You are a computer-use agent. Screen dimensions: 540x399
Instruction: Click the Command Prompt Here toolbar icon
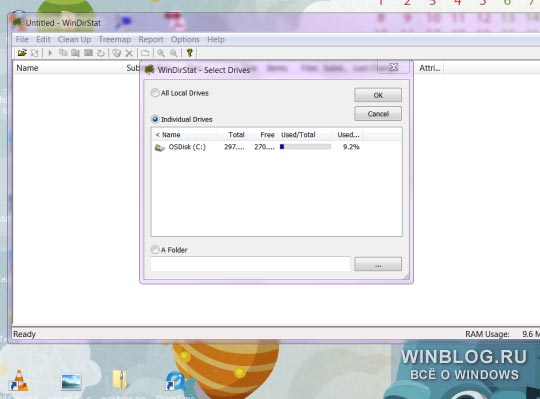(88, 53)
